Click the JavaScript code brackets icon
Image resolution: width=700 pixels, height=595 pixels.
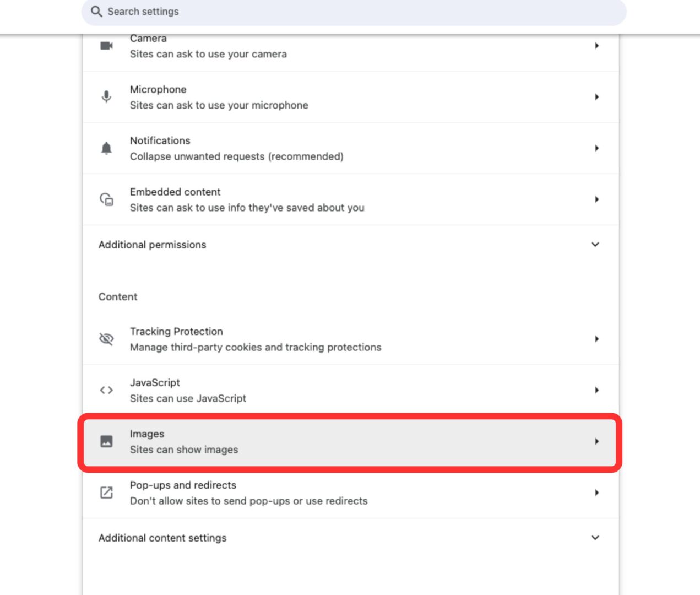[x=106, y=390]
